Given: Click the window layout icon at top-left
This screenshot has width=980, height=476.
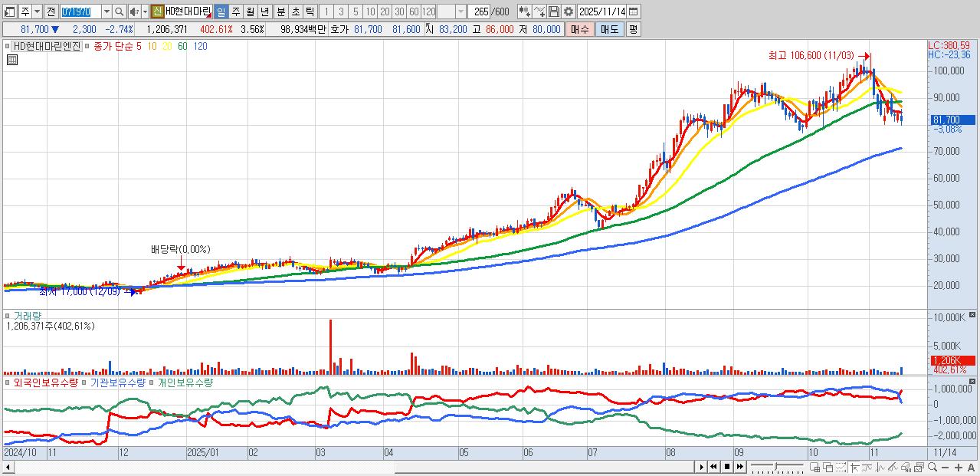Looking at the screenshot, I should click(x=9, y=11).
